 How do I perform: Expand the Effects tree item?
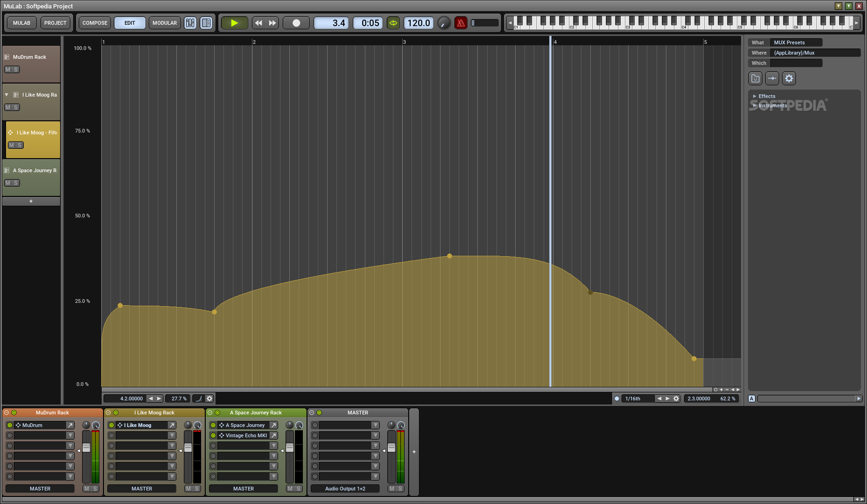pyautogui.click(x=755, y=96)
